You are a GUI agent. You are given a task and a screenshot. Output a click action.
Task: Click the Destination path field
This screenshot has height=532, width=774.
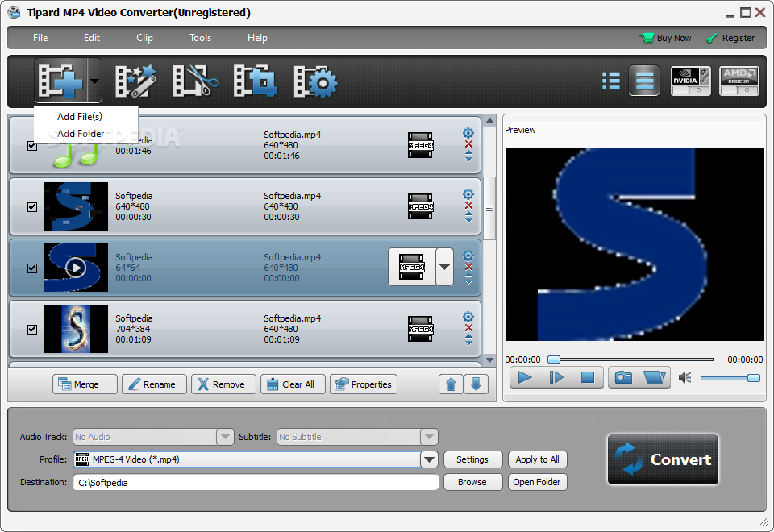(x=256, y=482)
